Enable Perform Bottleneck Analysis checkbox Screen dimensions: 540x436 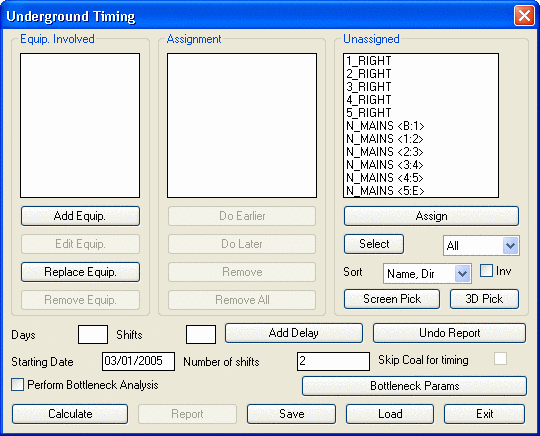(x=17, y=384)
